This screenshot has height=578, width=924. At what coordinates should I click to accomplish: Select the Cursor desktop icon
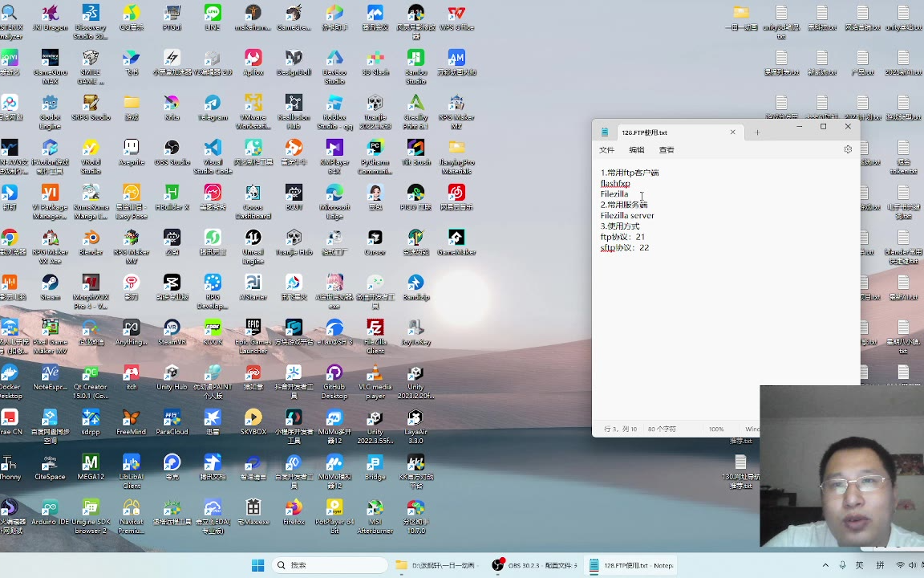click(375, 242)
